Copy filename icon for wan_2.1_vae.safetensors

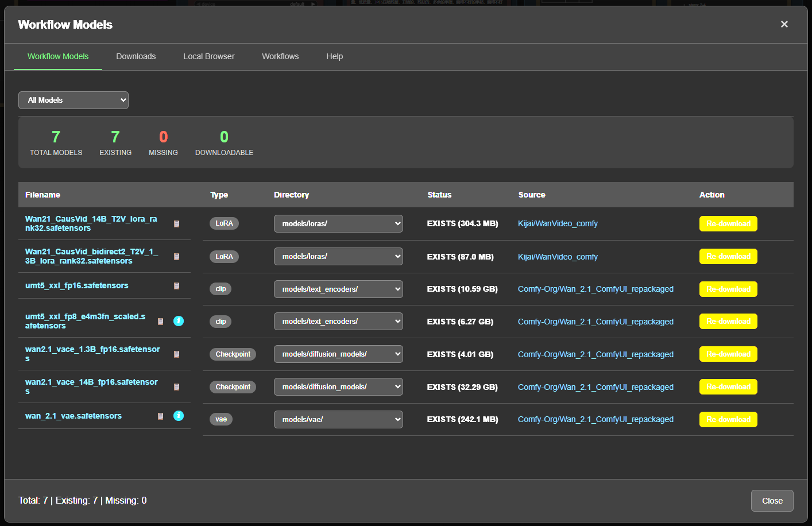click(x=161, y=416)
